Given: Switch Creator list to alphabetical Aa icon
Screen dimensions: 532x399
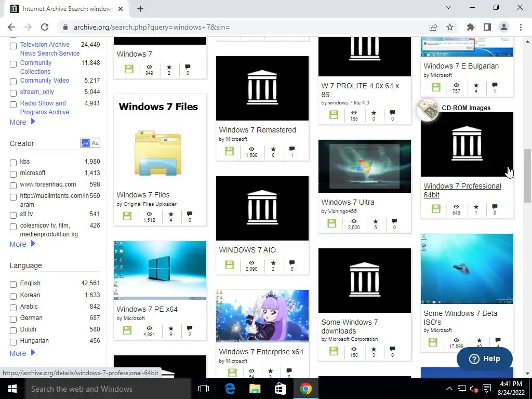Looking at the screenshot, I should (x=96, y=143).
